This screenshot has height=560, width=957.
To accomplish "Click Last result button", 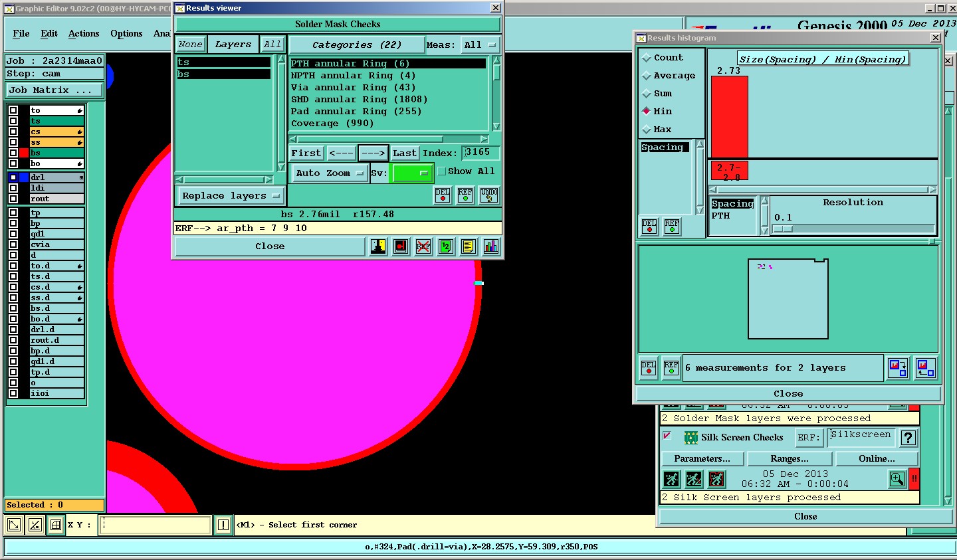I will click(x=405, y=153).
